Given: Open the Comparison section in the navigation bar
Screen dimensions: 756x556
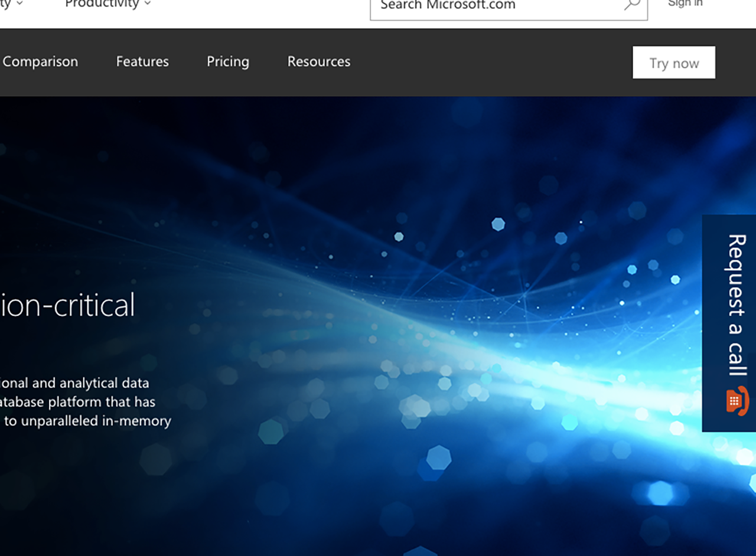Looking at the screenshot, I should [40, 61].
